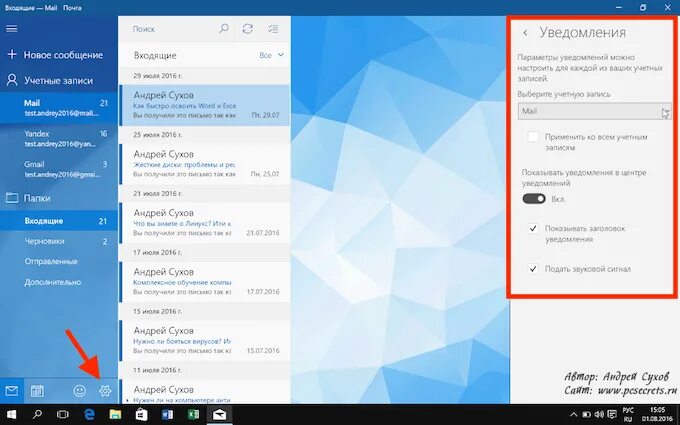Launch Edge browser from taskbar
Image resolution: width=680 pixels, height=425 pixels.
point(89,415)
